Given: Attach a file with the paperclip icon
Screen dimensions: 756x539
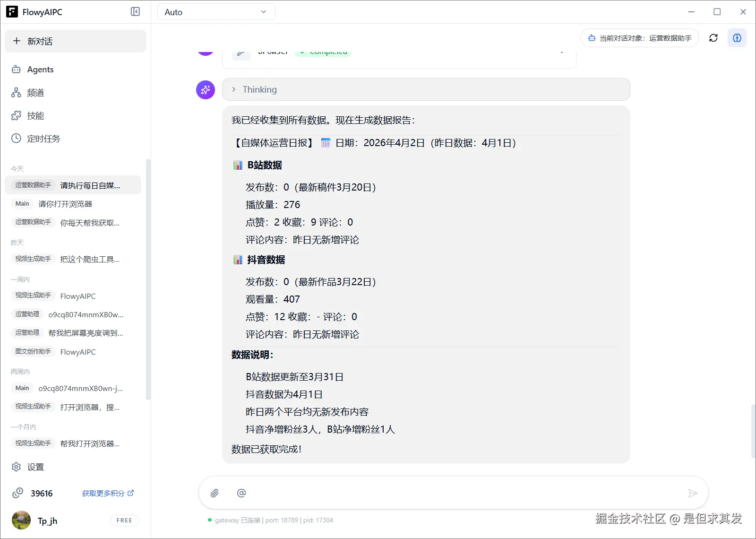Looking at the screenshot, I should tap(215, 493).
